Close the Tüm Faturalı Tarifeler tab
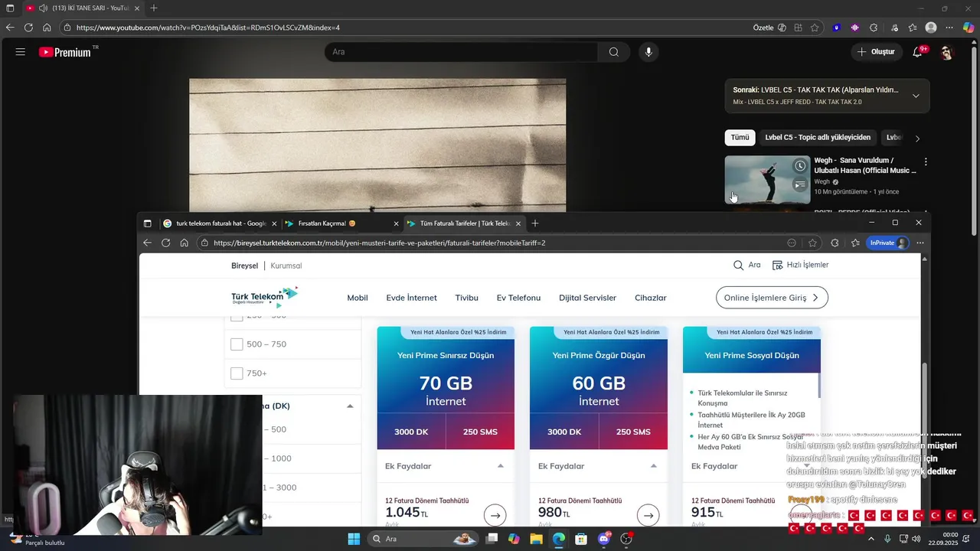The height and width of the screenshot is (551, 980). [x=518, y=223]
